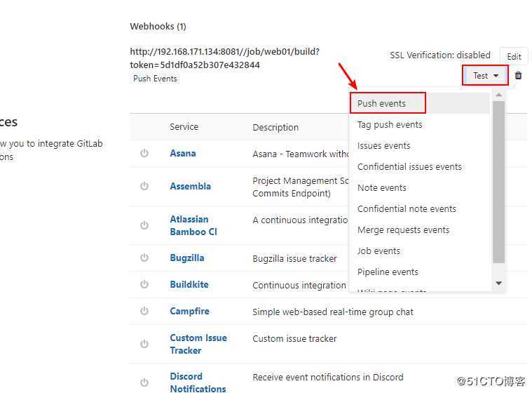Click Simple web-based real-time group chat text
Image resolution: width=532 pixels, height=393 pixels.
pos(333,312)
